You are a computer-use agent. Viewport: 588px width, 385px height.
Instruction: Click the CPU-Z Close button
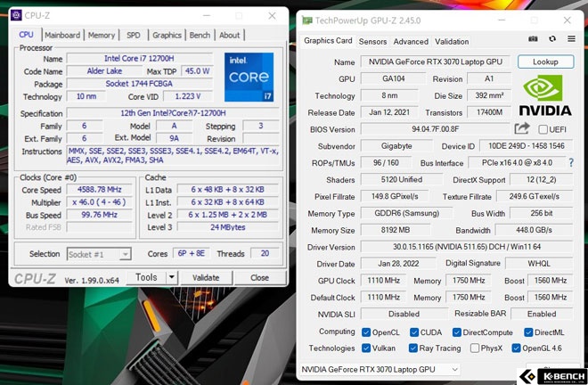click(x=259, y=278)
